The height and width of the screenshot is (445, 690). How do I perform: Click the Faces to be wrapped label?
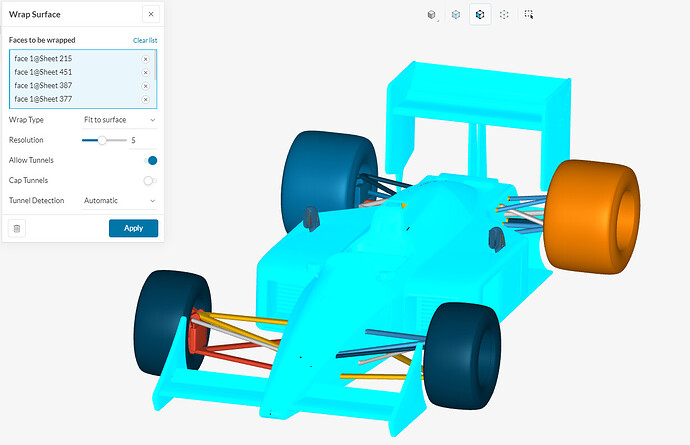42,40
